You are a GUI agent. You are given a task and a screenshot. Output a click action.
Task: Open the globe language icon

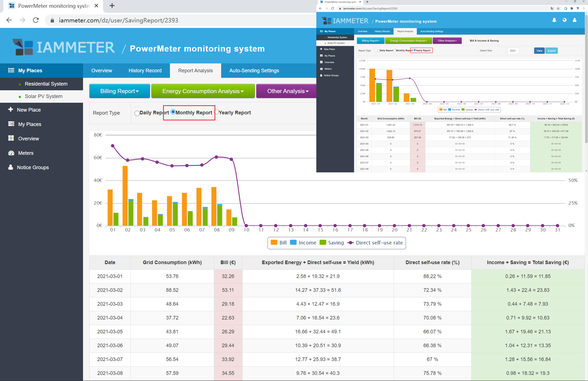pyautogui.click(x=564, y=20)
